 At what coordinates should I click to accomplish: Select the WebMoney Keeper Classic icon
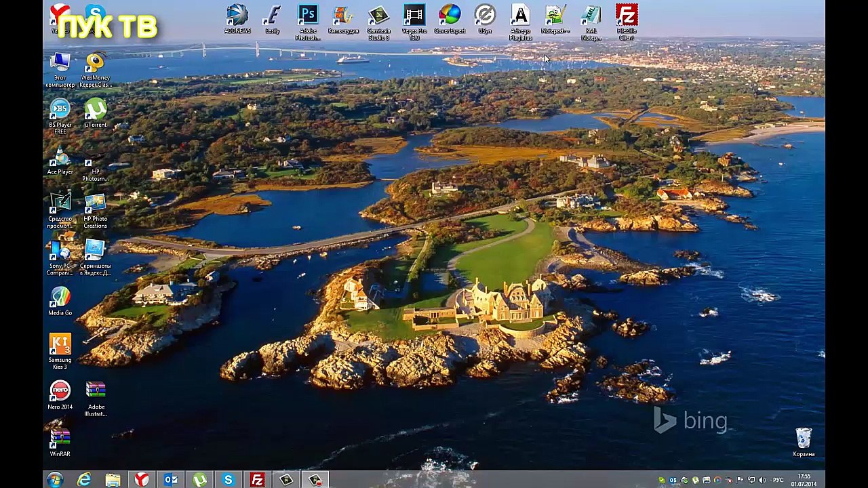[96, 63]
